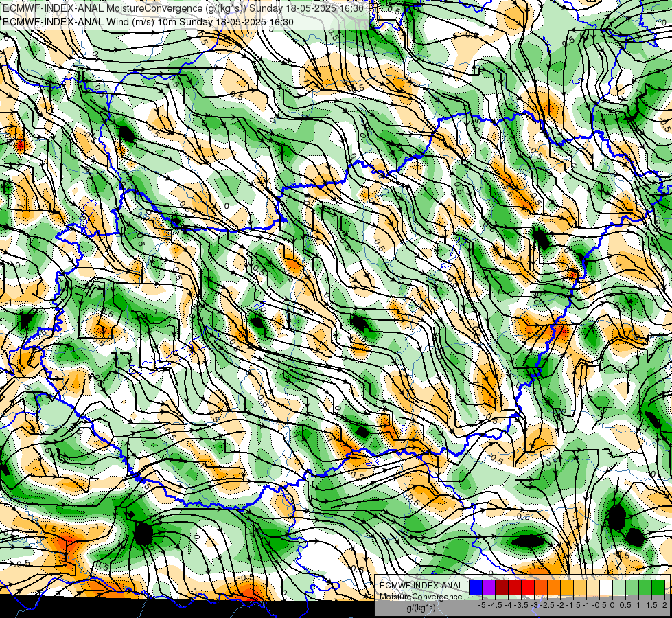Click the medium green swatch between 1 and 1.5
This screenshot has height=618, width=672.
(645, 588)
